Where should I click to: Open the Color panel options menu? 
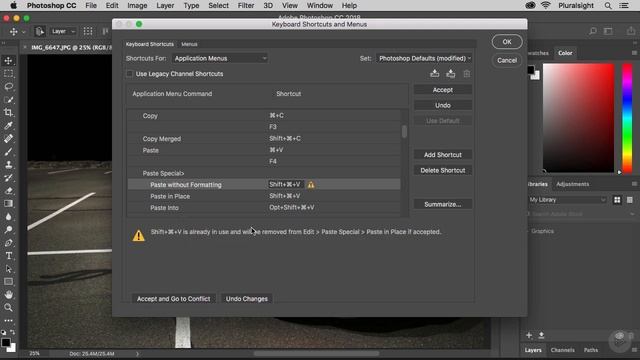(634, 53)
